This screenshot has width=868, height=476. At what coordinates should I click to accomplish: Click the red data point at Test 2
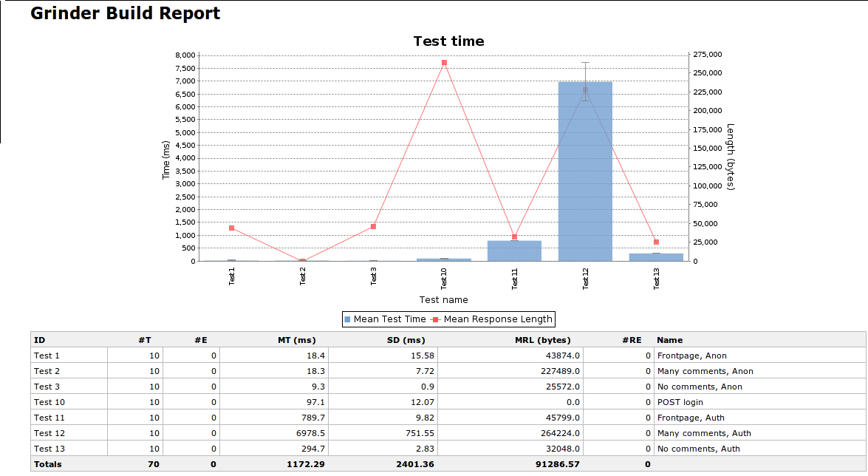tap(302, 261)
